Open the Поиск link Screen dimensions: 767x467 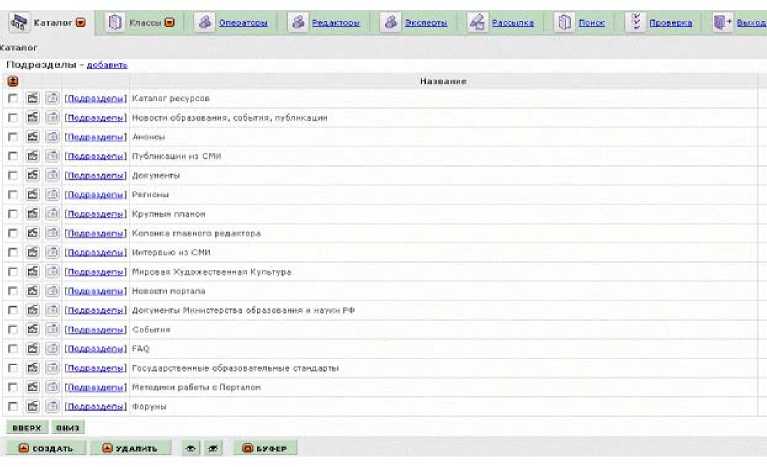click(591, 23)
